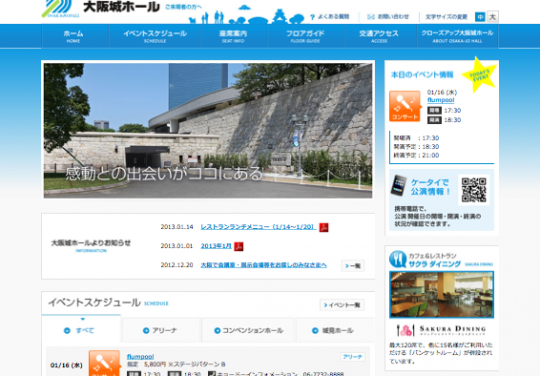Open ケータイで公演情報 banner text
The width and height of the screenshot is (540, 376).
pos(430,187)
